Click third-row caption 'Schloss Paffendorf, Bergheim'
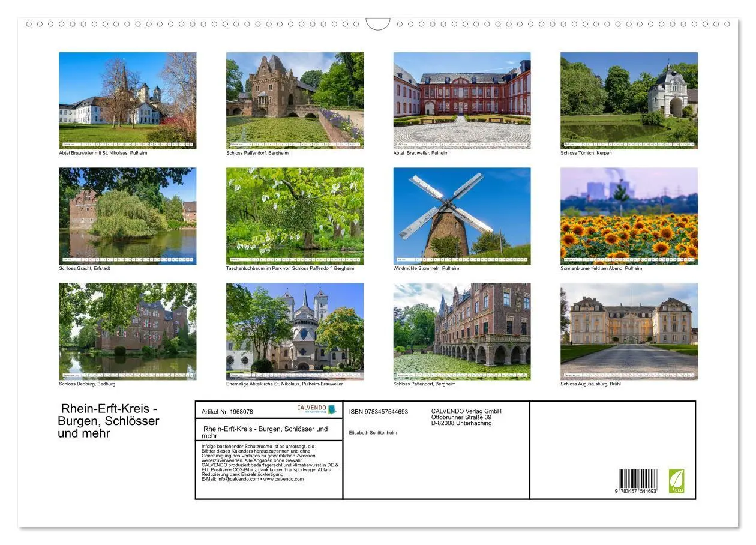The image size is (756, 545). click(425, 384)
